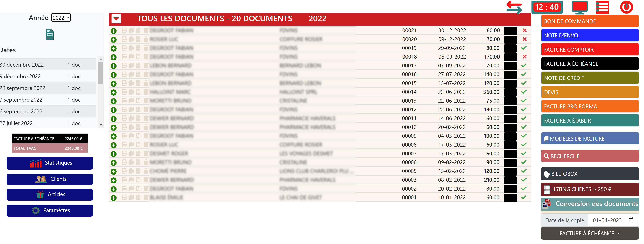Click green plus icon for document 00021
The height and width of the screenshot is (244, 644).
pos(113,31)
